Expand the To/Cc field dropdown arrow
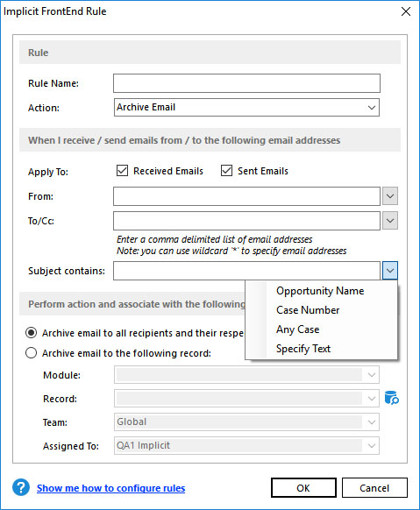Viewport: 420px width, 510px height. coord(389,221)
